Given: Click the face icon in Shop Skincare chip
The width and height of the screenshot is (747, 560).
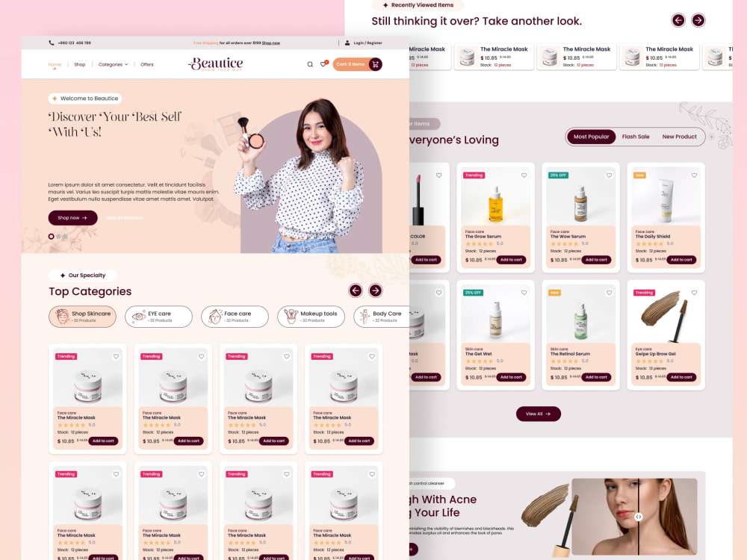Looking at the screenshot, I should point(62,316).
